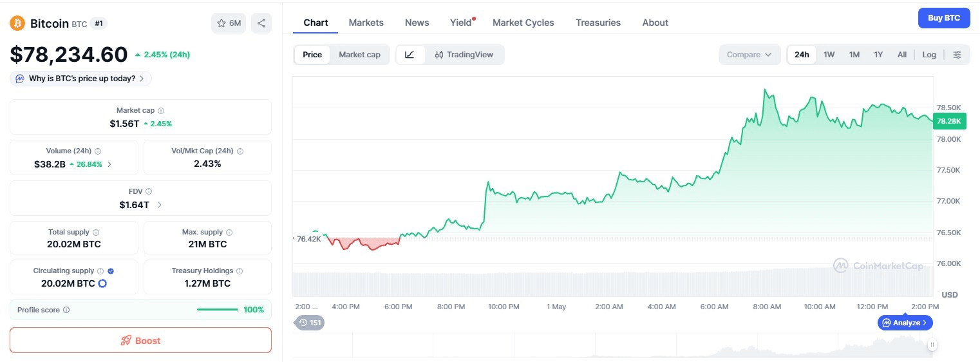Select Price chart mode
This screenshot has width=980, height=362.
(x=312, y=55)
